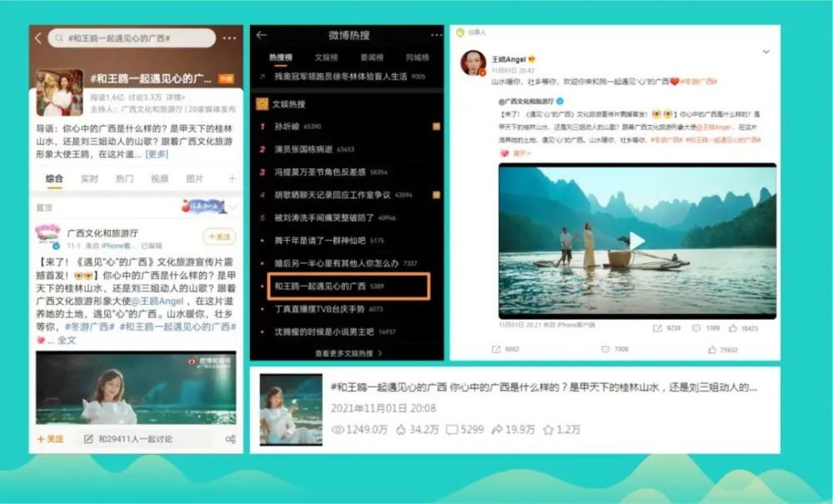Viewport: 833px width, 504px height.
Task: Switch to the 图片 tab
Action: 194,179
